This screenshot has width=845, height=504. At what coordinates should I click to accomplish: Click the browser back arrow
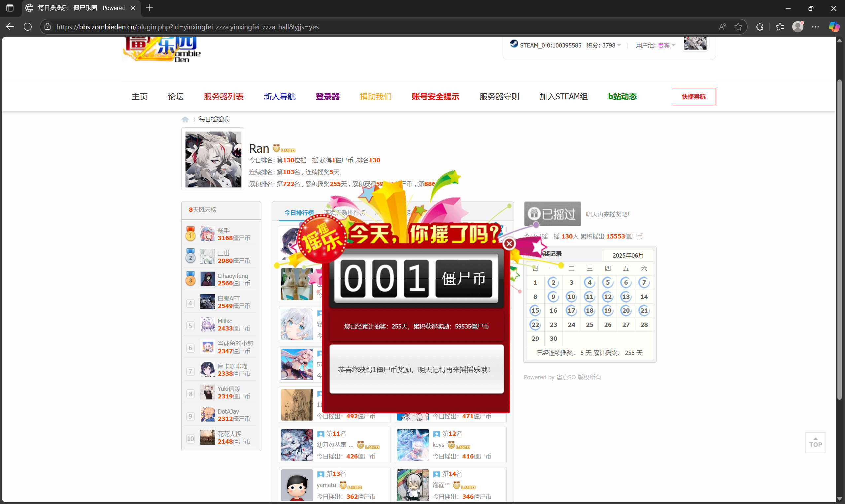point(10,27)
